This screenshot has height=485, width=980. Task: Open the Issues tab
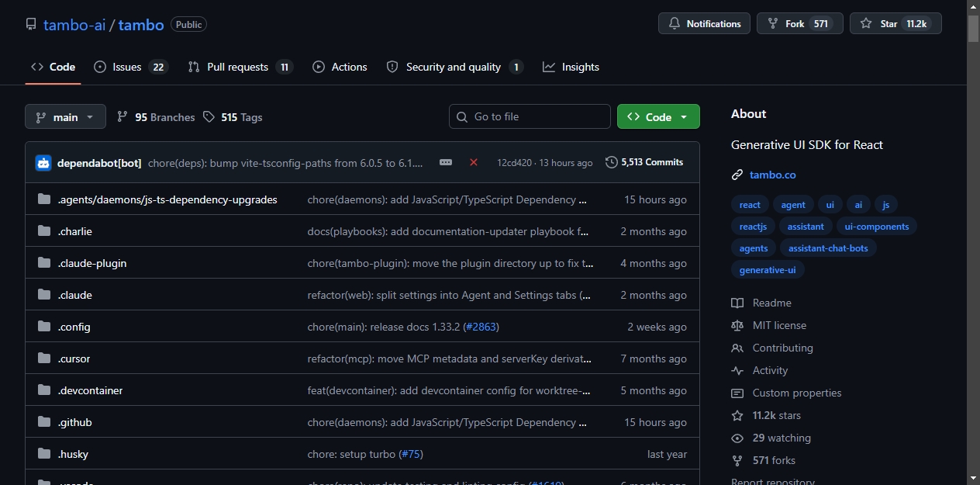[x=130, y=67]
